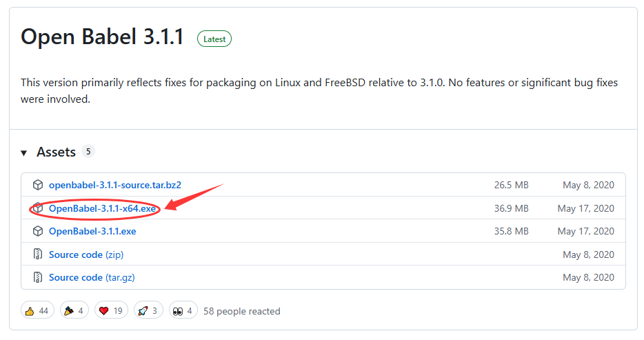
Task: Click the Latest release badge
Action: (214, 39)
